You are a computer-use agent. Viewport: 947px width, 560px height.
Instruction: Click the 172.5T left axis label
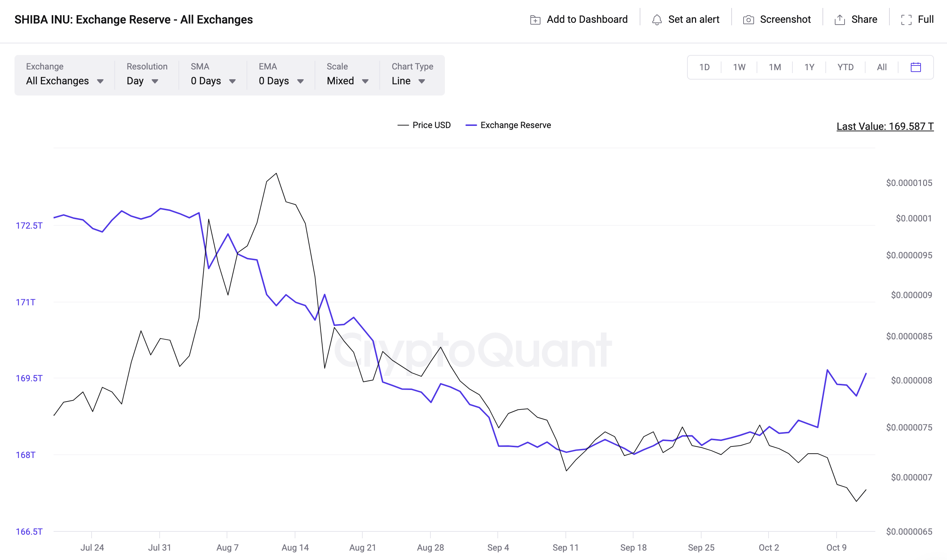click(x=29, y=226)
